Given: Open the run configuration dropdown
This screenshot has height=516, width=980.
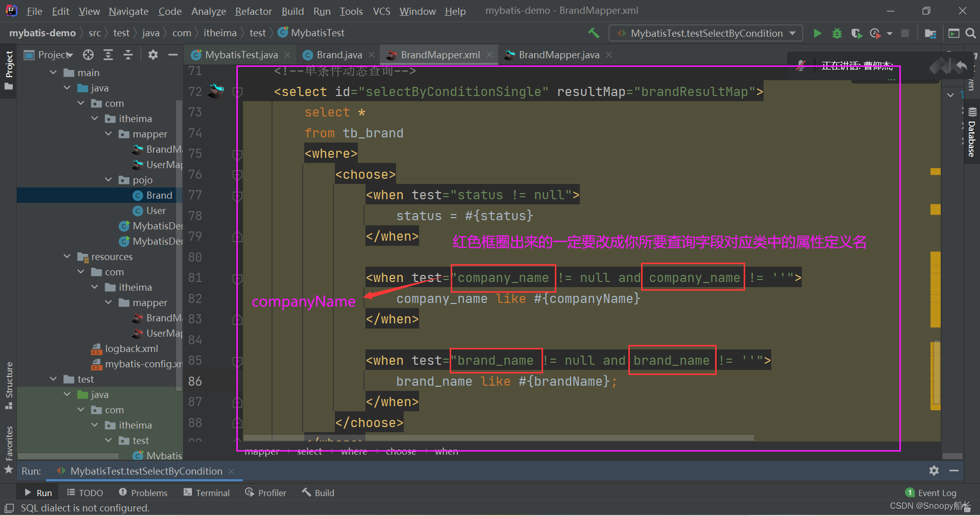Looking at the screenshot, I should point(706,33).
